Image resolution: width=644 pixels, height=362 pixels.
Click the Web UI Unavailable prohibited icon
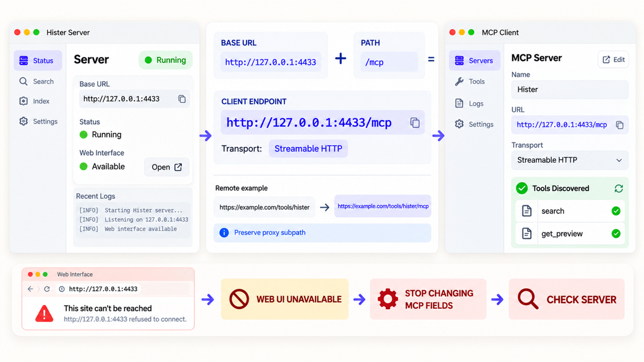(x=239, y=299)
